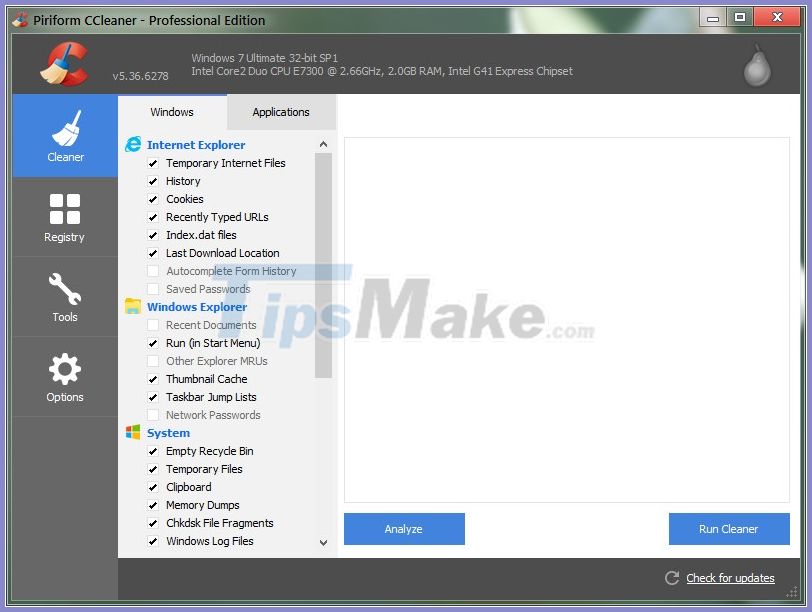812x612 pixels.
Task: Click the Windows Explorer section icon
Action: click(x=134, y=307)
